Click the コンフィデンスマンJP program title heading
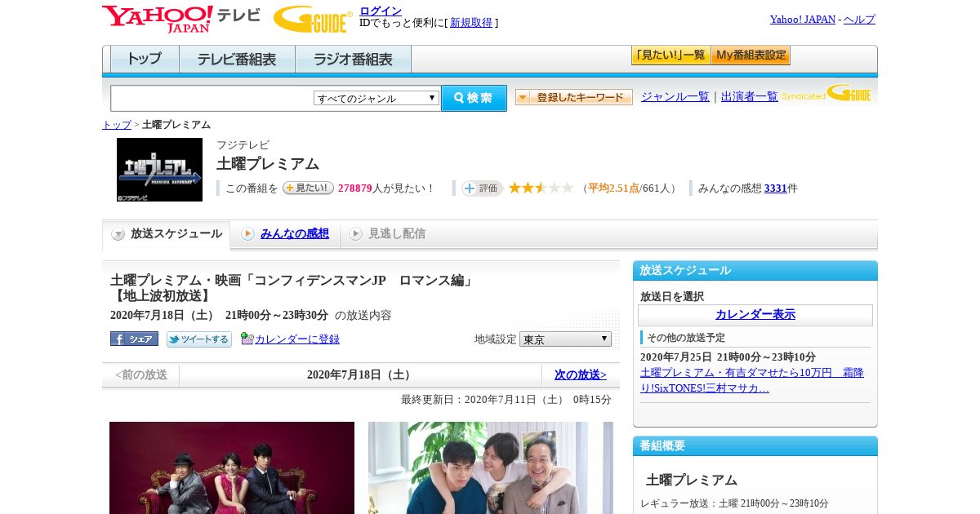 point(292,288)
